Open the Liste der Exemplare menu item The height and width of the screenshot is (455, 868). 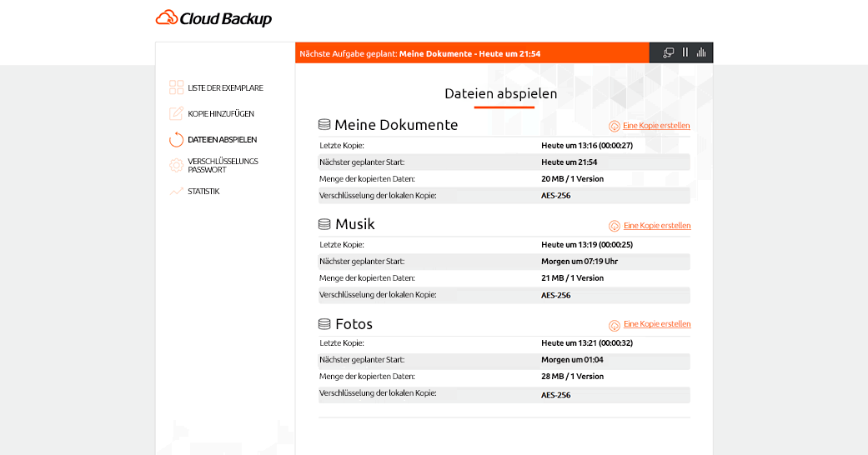225,87
